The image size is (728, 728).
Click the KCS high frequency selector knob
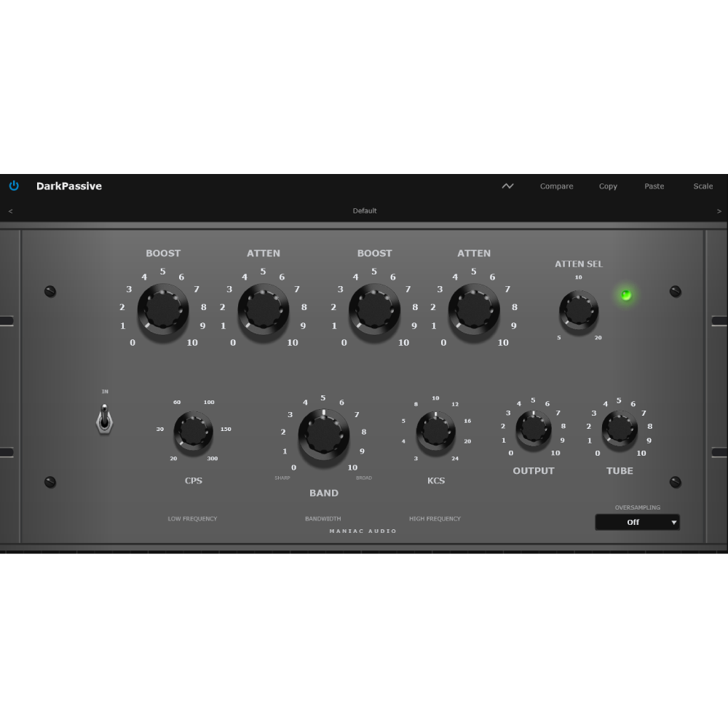(435, 431)
